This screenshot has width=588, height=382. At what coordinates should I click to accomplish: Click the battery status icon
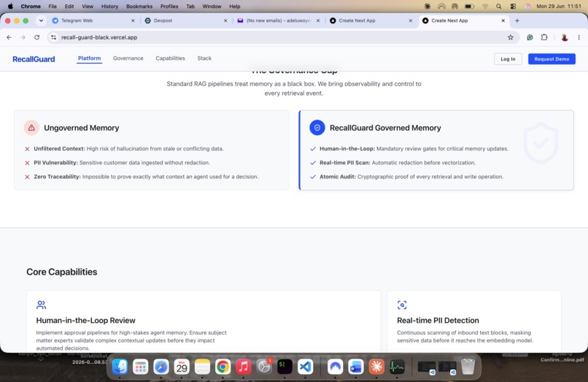click(470, 6)
